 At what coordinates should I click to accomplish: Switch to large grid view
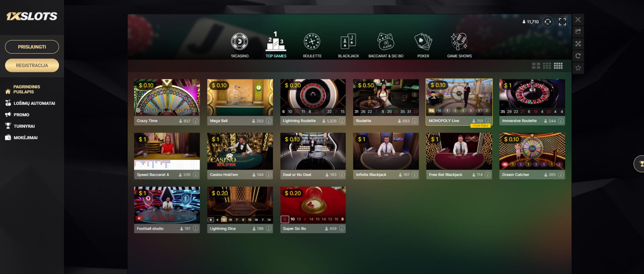coord(536,66)
